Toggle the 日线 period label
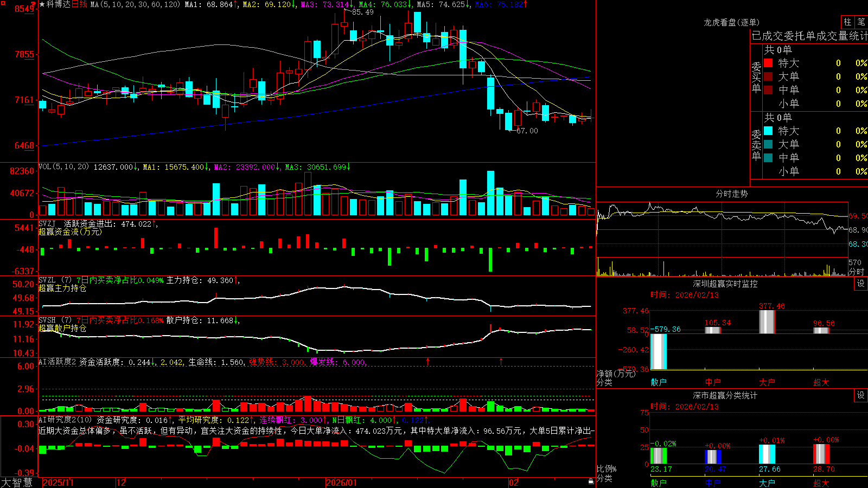 (79, 4)
